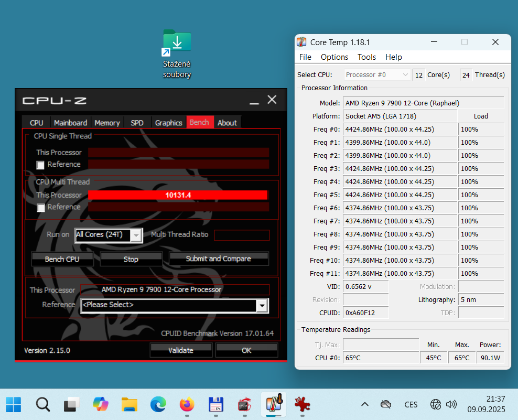Open the network globe tray icon
The width and height of the screenshot is (518, 420).
435,404
